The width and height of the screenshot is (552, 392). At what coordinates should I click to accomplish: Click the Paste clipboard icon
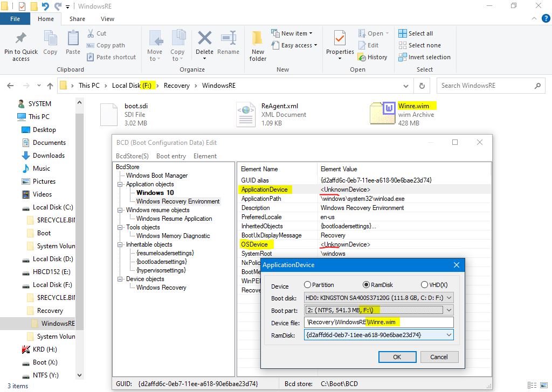coord(73,40)
